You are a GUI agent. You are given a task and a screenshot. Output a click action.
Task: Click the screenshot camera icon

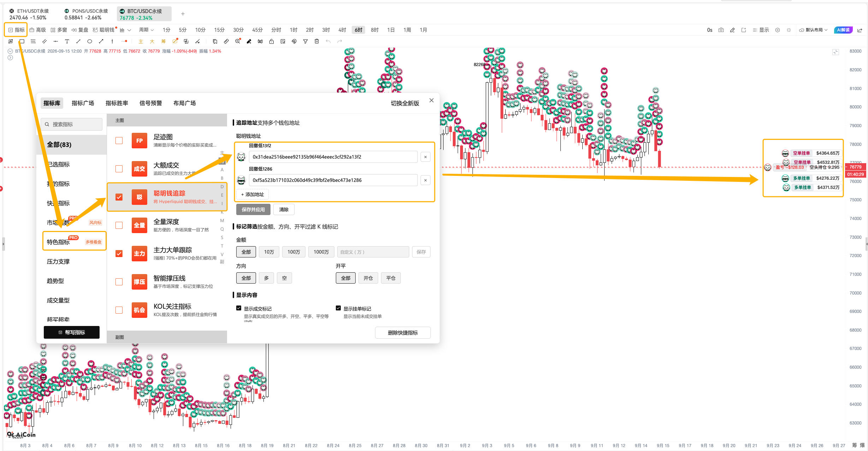(721, 30)
